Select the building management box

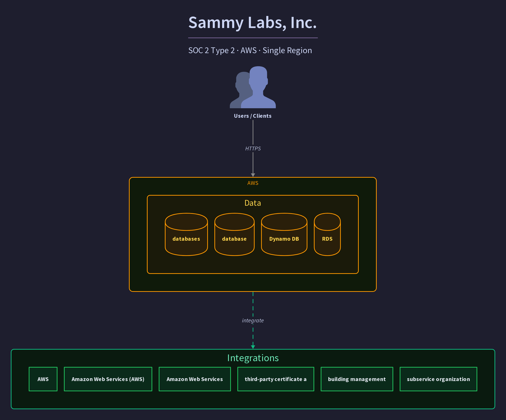357,379
